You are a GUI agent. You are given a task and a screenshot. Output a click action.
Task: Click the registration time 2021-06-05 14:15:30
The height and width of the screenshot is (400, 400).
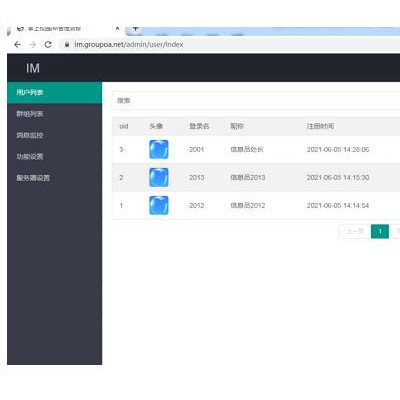tap(338, 177)
